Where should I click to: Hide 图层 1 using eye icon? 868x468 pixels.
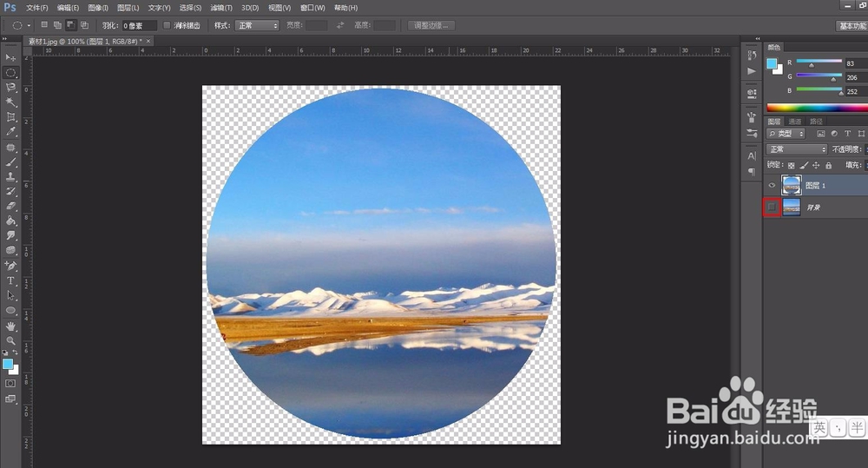coord(772,185)
